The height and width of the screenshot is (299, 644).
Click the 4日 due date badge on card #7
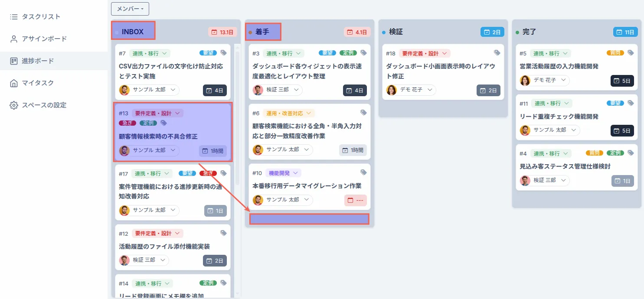pos(215,90)
